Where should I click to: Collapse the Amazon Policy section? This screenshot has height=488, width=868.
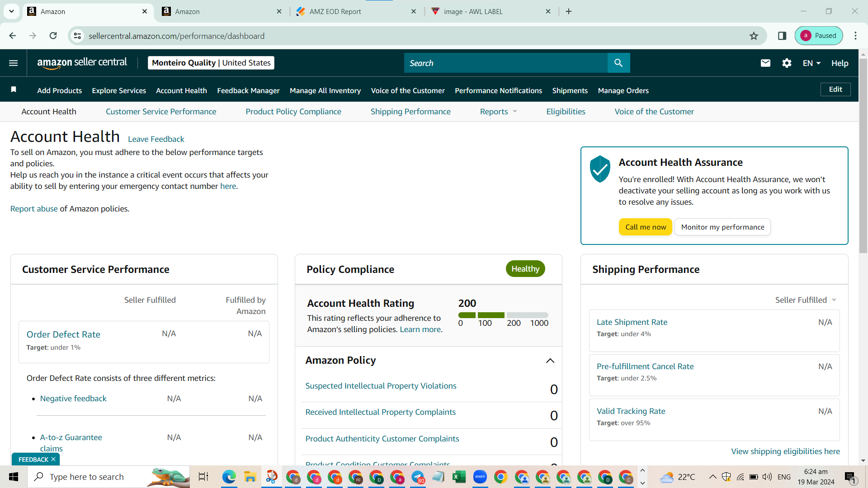tap(550, 361)
